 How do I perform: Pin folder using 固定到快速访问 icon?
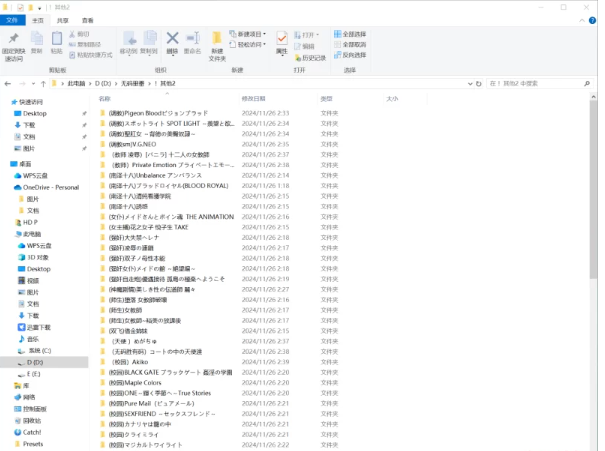(x=14, y=47)
